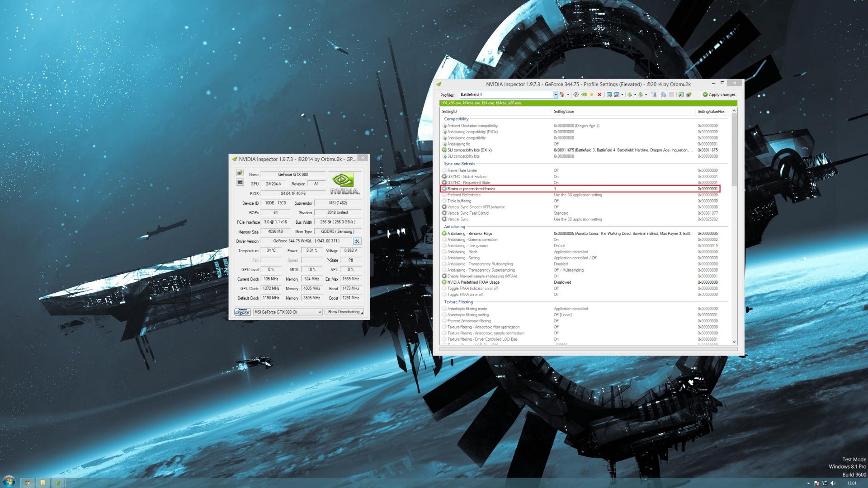This screenshot has width=868, height=488.
Task: Toggle the filter icon for customized settings
Action: 654,94
